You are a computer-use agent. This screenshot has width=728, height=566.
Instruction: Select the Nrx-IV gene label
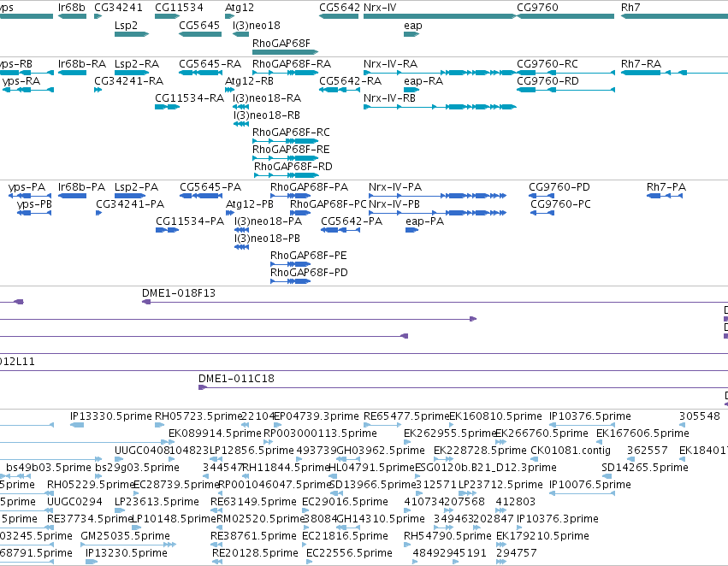tap(380, 8)
